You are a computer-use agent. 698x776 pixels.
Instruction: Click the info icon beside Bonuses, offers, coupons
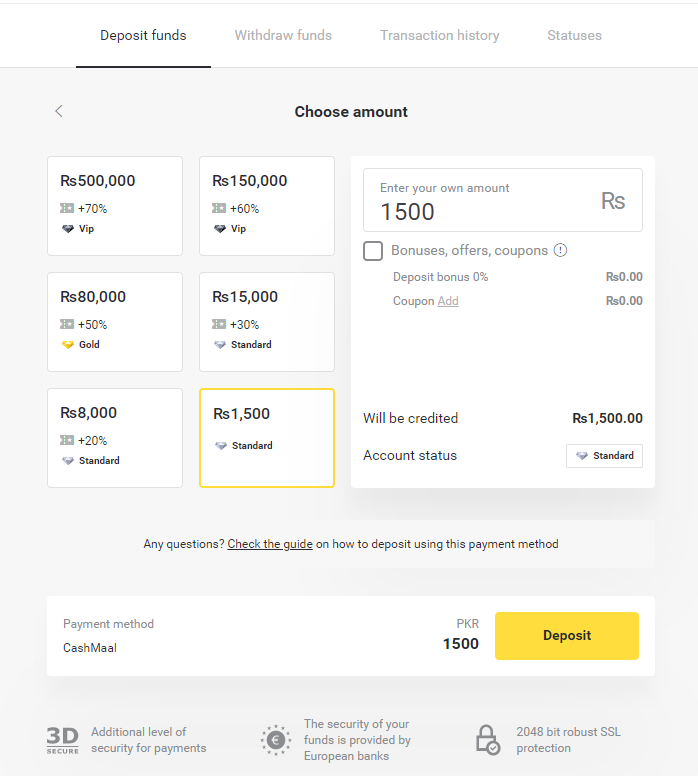(x=560, y=250)
